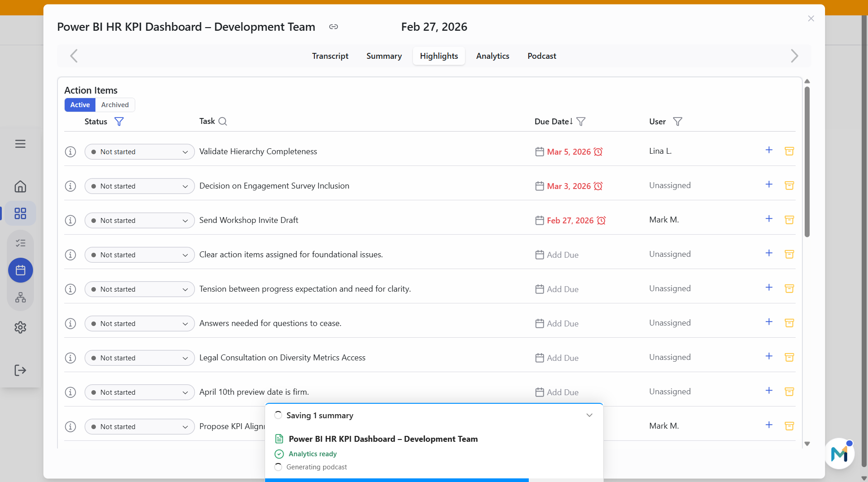Click Mark M. on Send Workshop Invite Draft
The image size is (868, 482).
point(664,220)
